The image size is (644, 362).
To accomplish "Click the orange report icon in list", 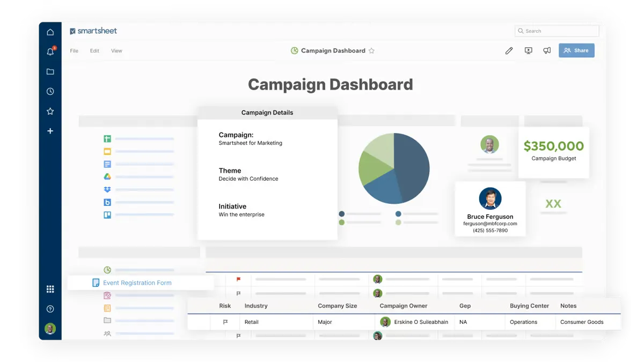I will click(107, 308).
